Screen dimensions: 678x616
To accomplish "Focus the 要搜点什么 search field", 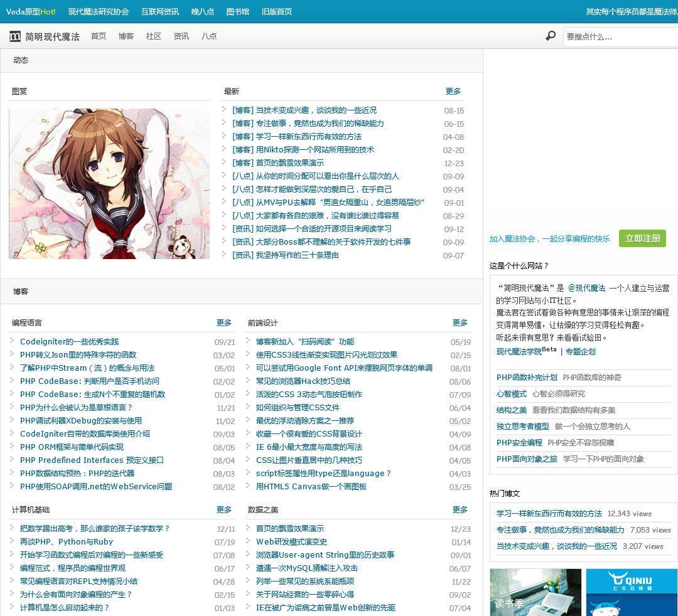I will coord(620,37).
